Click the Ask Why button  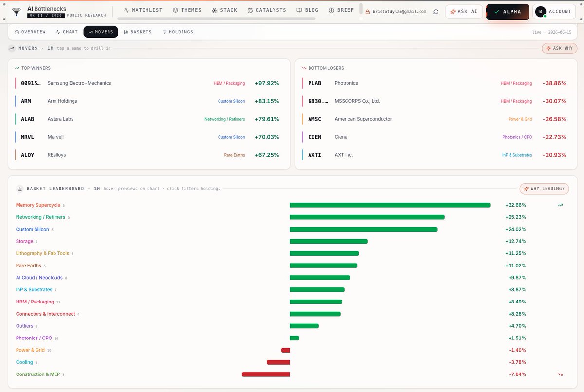(560, 48)
